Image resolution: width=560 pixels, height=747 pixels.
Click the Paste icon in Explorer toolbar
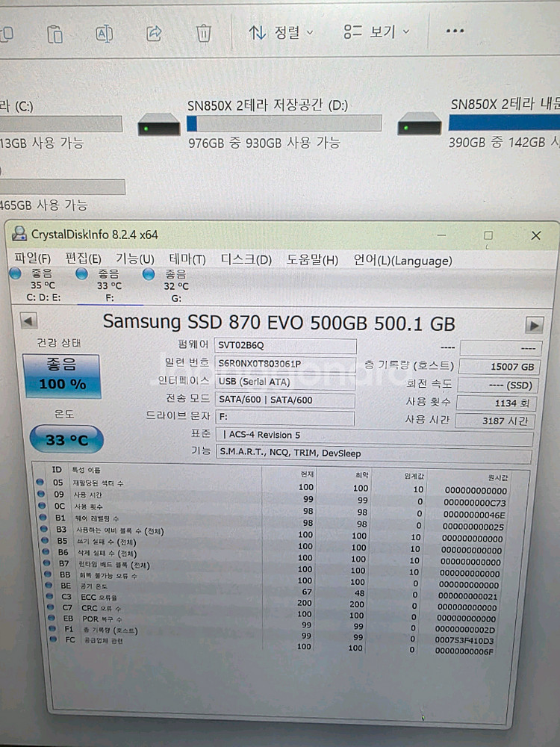point(55,34)
